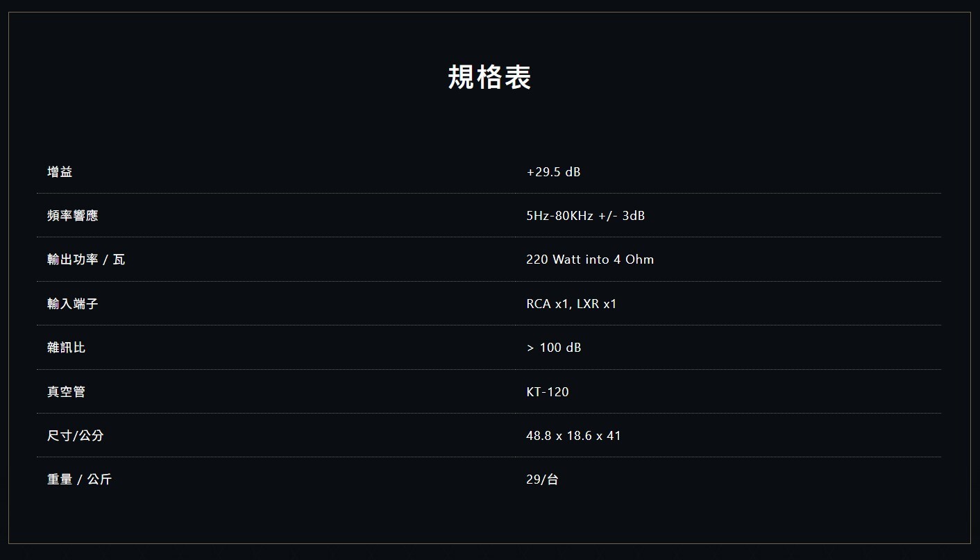Image resolution: width=980 pixels, height=560 pixels.
Task: Click the 48.8 x 18.6 x 41 dimensions
Action: tap(573, 436)
